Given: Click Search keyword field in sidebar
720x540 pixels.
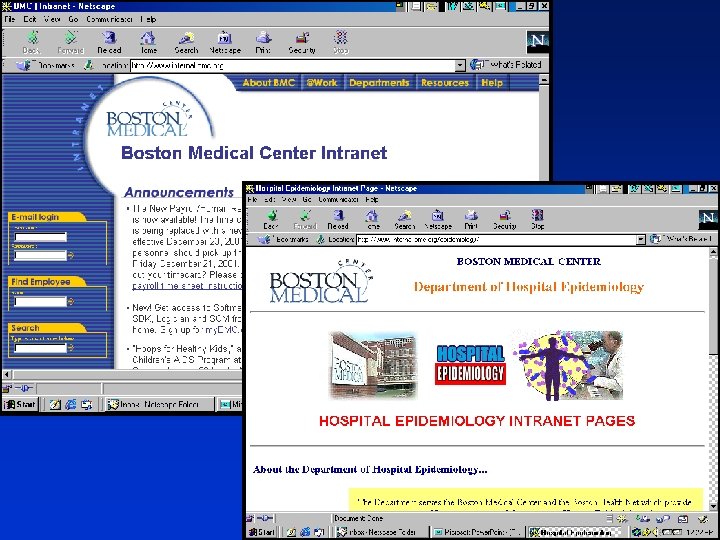Looking at the screenshot, I should [x=40, y=348].
